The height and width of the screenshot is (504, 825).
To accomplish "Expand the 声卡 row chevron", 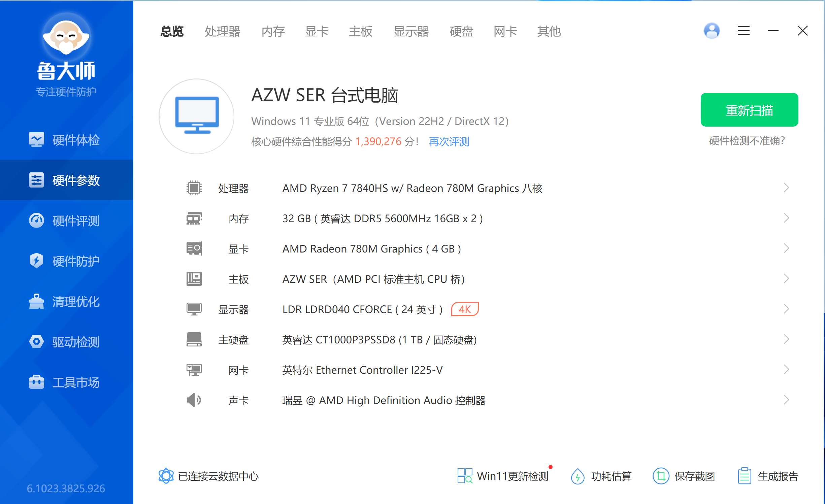I will pos(786,400).
